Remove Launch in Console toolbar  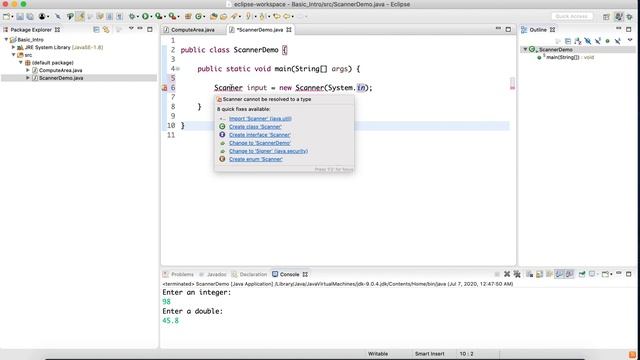(x=507, y=274)
